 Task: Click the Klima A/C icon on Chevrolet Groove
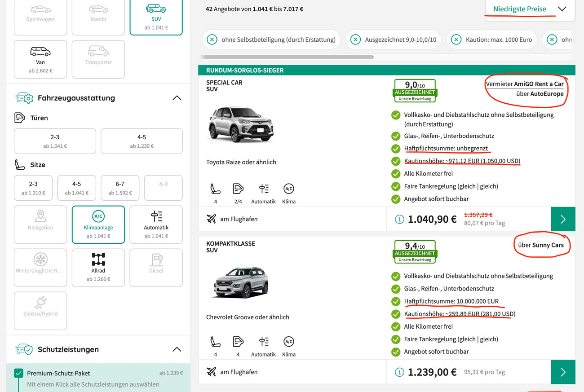pyautogui.click(x=289, y=342)
